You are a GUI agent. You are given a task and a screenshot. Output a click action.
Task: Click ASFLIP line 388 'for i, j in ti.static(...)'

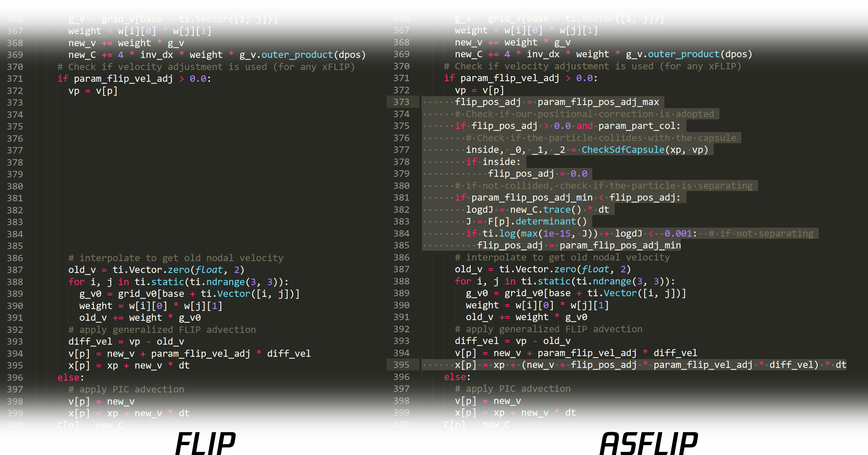tap(565, 281)
